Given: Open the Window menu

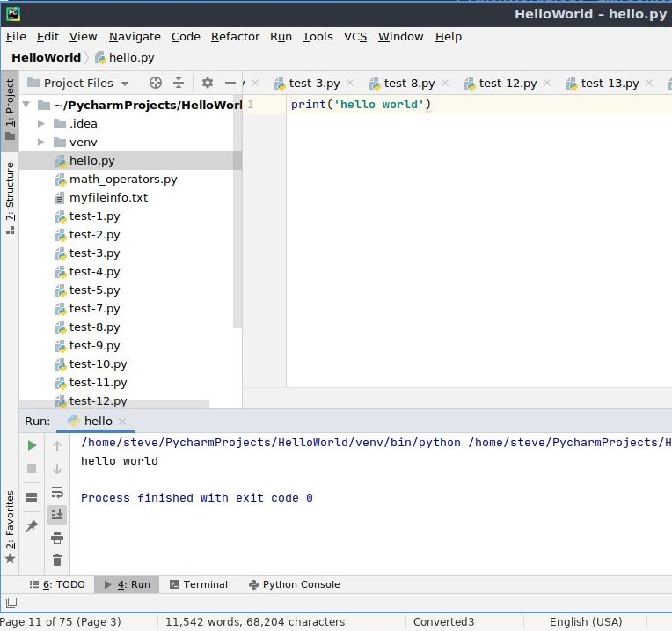Looking at the screenshot, I should click(x=400, y=37).
